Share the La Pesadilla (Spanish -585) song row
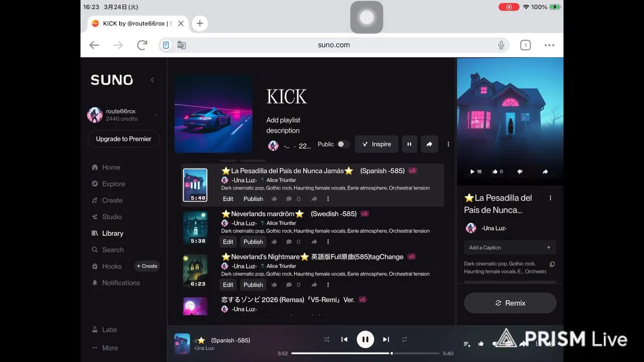Image resolution: width=644 pixels, height=362 pixels. pyautogui.click(x=314, y=199)
